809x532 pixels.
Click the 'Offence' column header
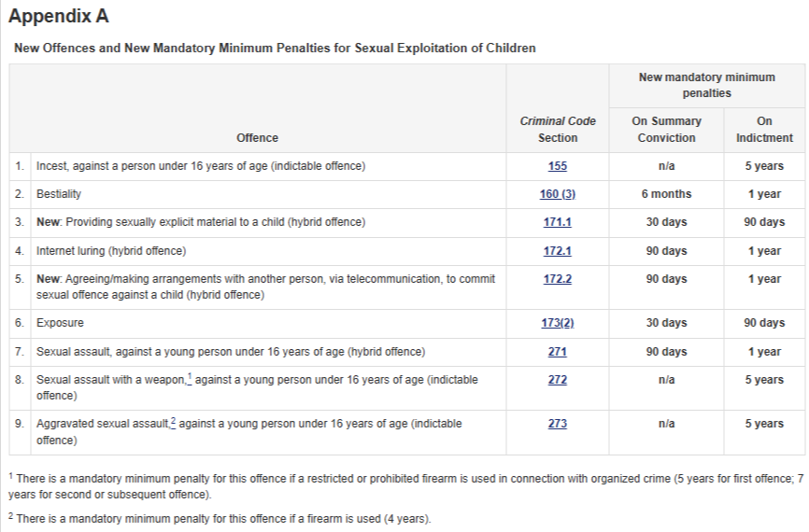tap(257, 138)
